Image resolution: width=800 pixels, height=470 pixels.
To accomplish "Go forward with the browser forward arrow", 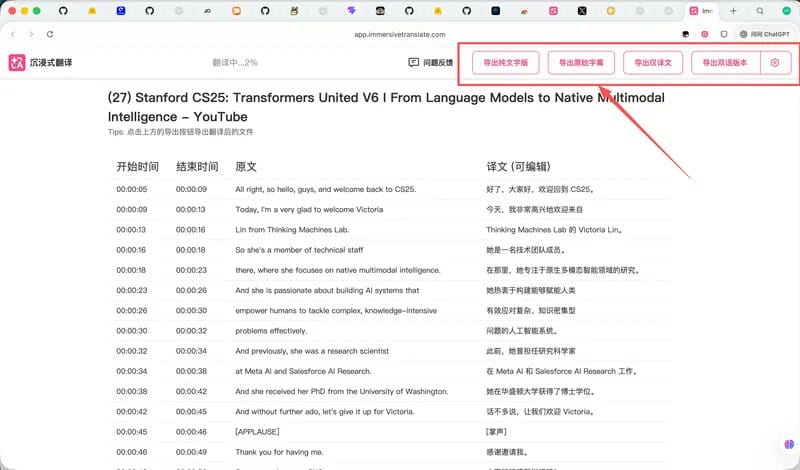I will click(31, 34).
